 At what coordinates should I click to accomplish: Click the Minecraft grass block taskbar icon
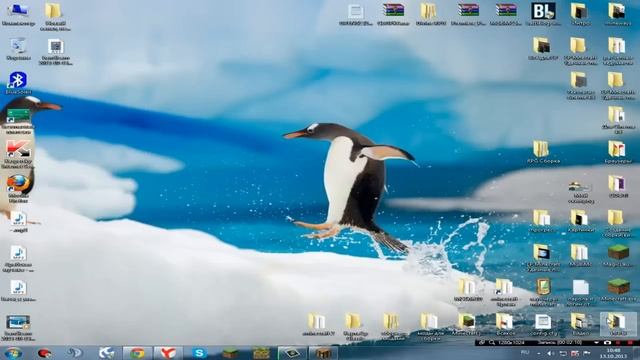pyautogui.click(x=230, y=353)
